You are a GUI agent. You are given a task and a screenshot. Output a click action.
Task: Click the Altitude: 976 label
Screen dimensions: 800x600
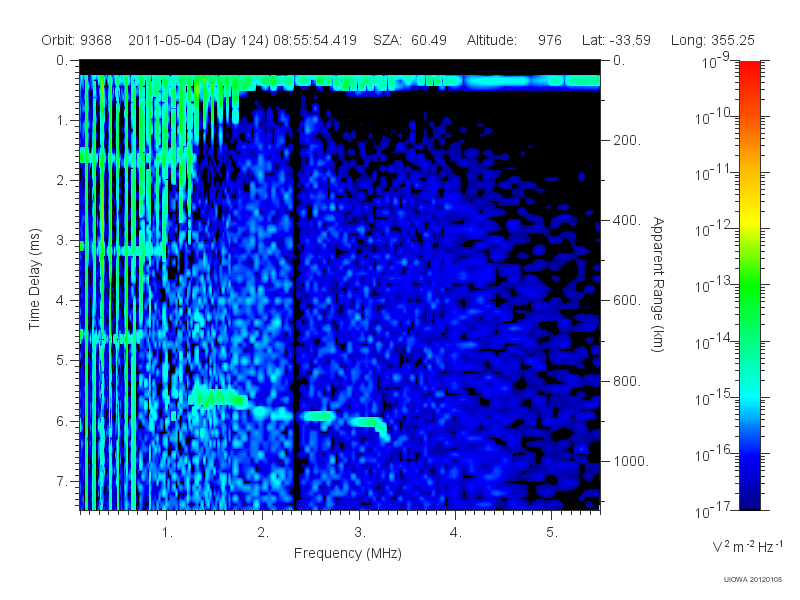(514, 40)
